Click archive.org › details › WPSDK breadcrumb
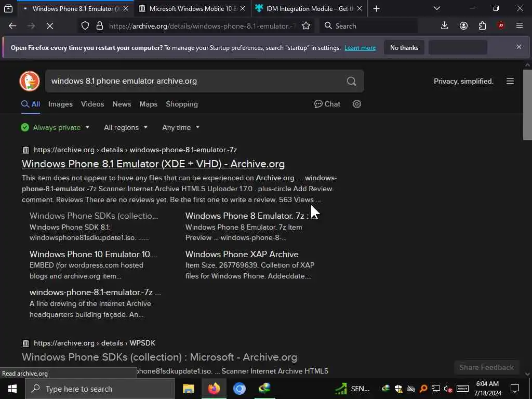The width and height of the screenshot is (532, 399). click(95, 343)
